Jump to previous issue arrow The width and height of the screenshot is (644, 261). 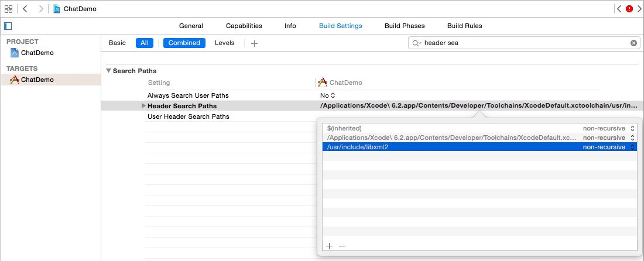619,9
